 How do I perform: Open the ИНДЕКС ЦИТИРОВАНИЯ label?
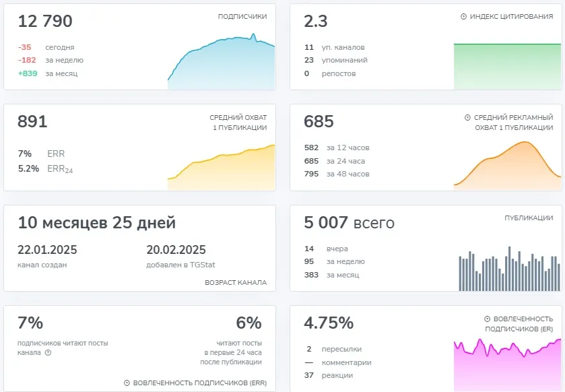511,17
